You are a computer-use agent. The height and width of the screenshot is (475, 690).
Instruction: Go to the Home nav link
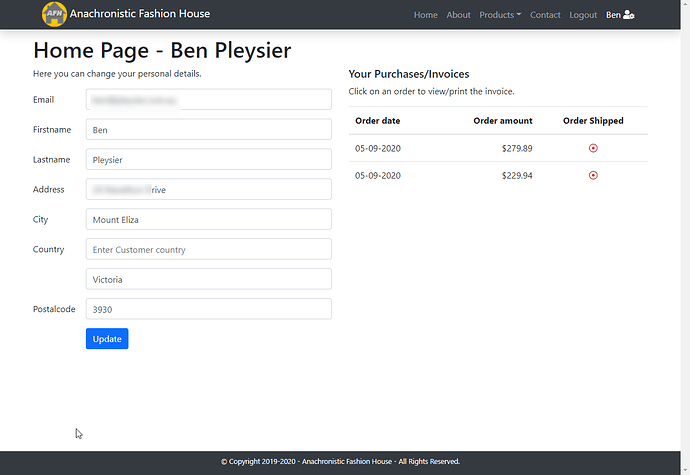426,15
